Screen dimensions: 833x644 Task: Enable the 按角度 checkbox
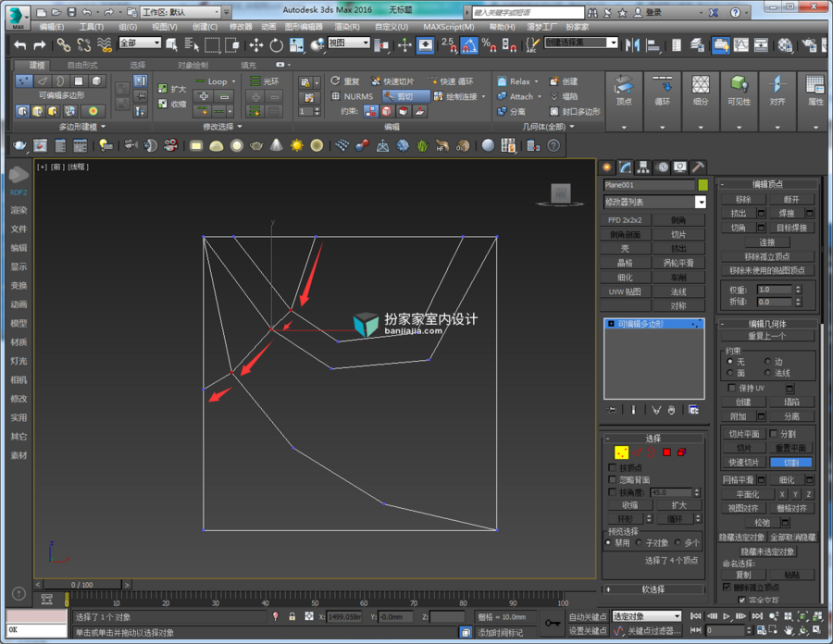pos(613,492)
